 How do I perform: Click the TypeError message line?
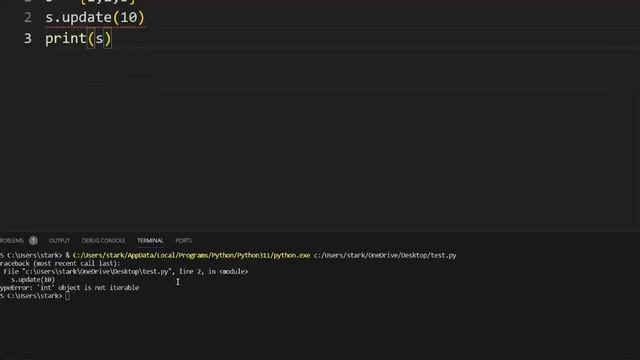pyautogui.click(x=69, y=288)
